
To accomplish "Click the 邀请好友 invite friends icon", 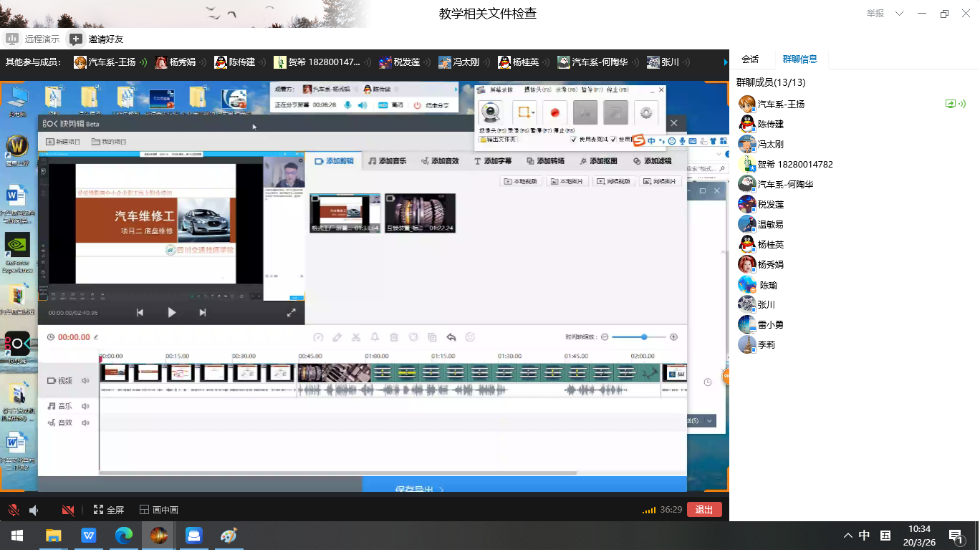I will (x=76, y=39).
